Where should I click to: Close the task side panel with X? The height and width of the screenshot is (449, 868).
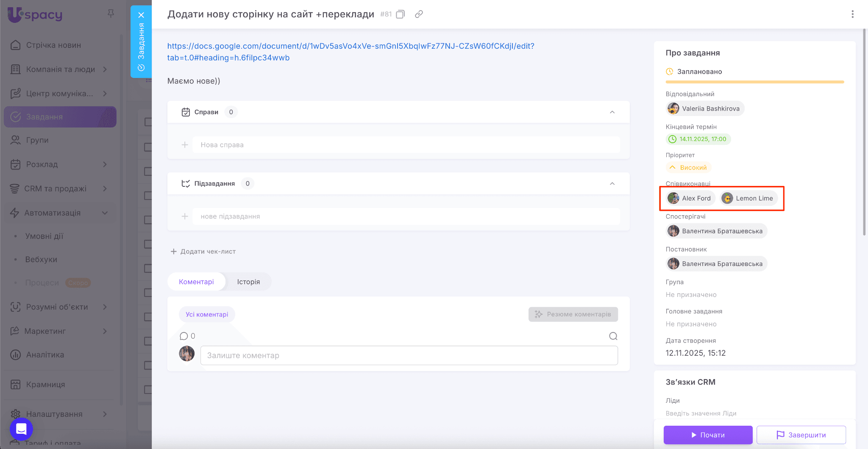[141, 15]
